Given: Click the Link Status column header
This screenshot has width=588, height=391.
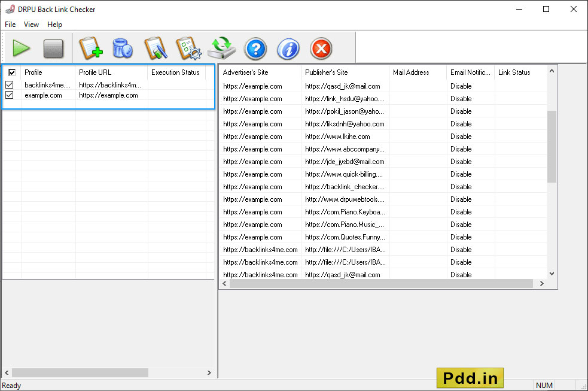Looking at the screenshot, I should [x=521, y=72].
